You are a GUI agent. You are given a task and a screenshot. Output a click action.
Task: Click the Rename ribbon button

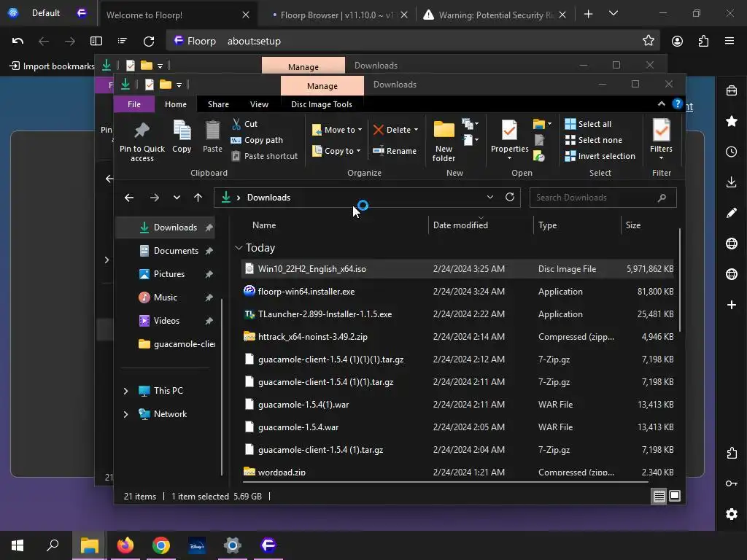[395, 151]
